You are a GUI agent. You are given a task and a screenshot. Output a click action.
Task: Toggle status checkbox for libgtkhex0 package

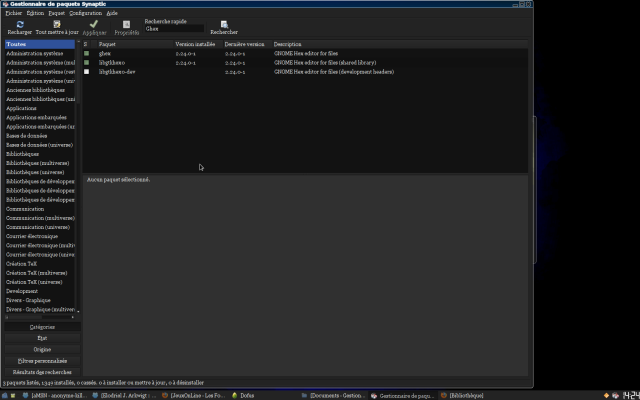tap(87, 63)
